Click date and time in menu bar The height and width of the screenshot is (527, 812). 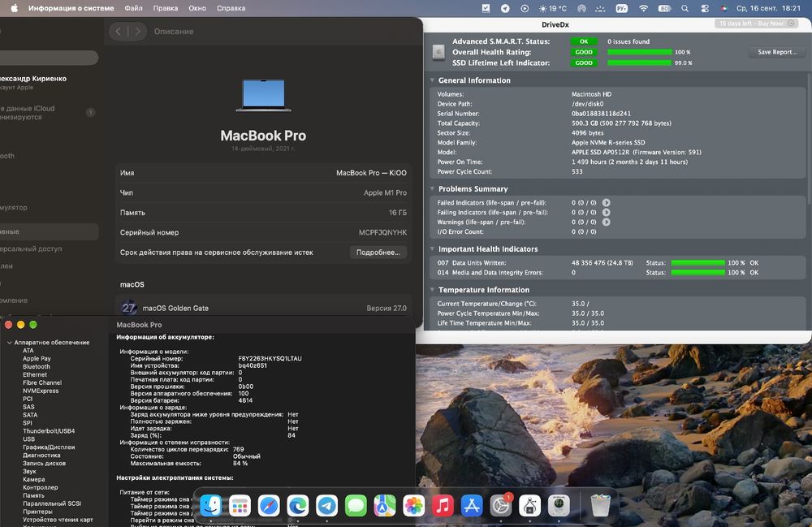click(768, 8)
